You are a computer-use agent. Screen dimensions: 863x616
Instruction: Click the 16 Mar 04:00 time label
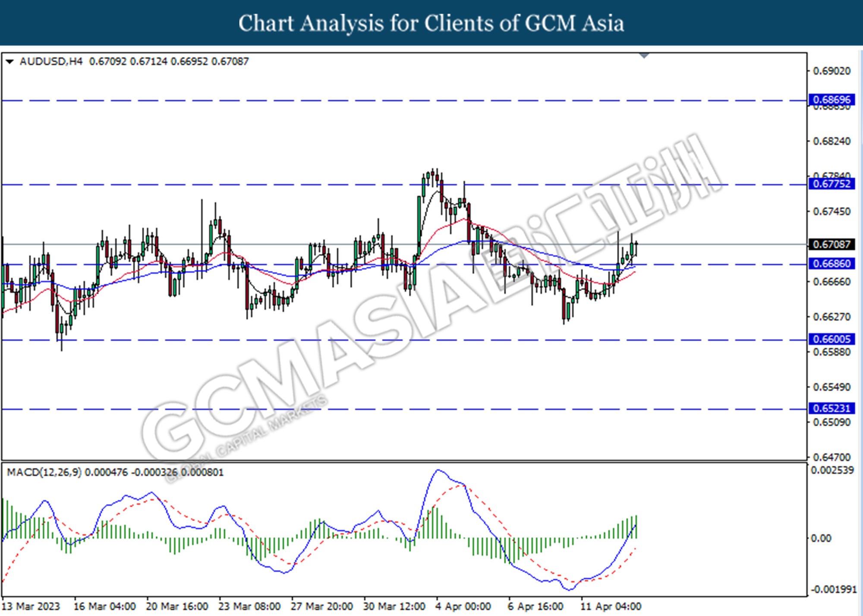tap(104, 606)
